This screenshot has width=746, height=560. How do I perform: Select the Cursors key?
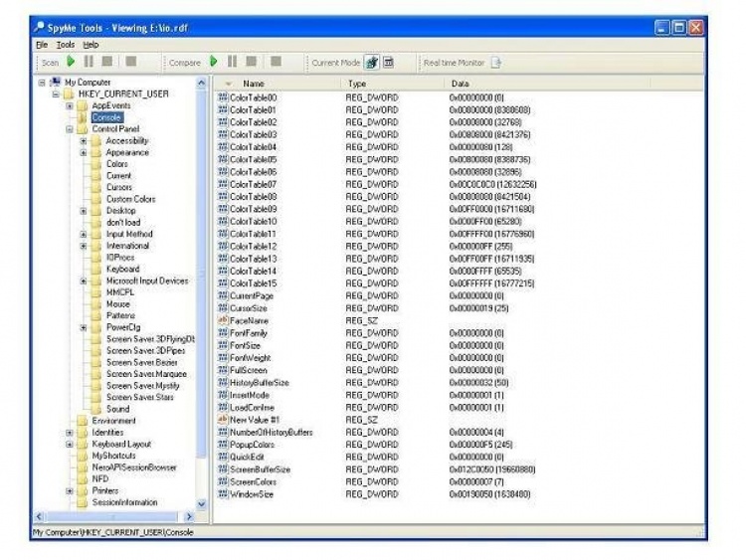[119, 187]
